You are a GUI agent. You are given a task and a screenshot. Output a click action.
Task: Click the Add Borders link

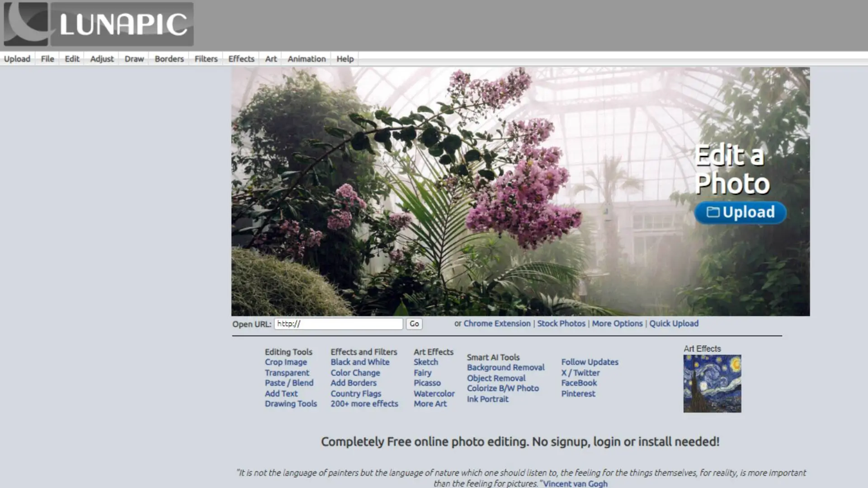click(x=354, y=383)
